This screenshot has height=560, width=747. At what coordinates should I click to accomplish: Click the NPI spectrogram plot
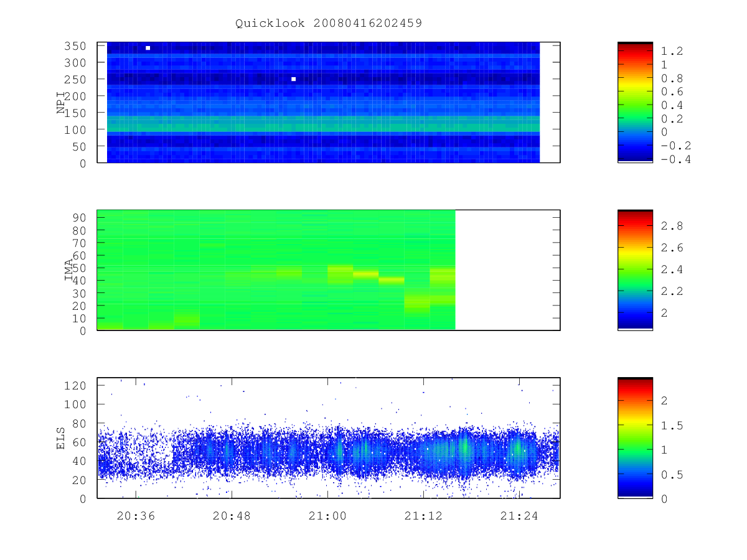tap(329, 102)
